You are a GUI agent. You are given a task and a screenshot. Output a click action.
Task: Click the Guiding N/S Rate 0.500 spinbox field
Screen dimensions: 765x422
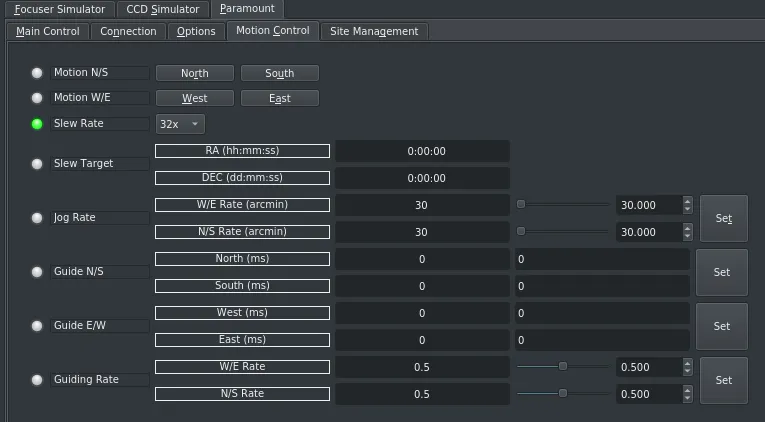point(649,394)
